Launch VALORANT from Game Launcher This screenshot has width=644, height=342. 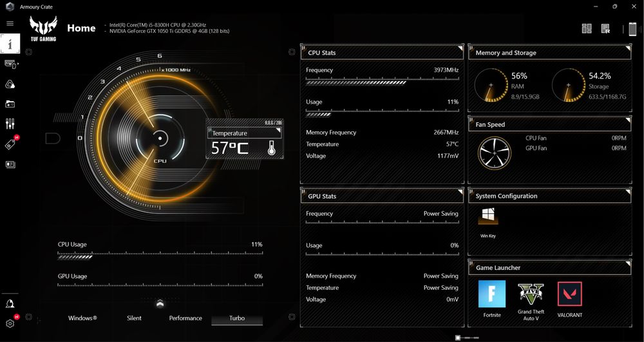click(x=570, y=294)
